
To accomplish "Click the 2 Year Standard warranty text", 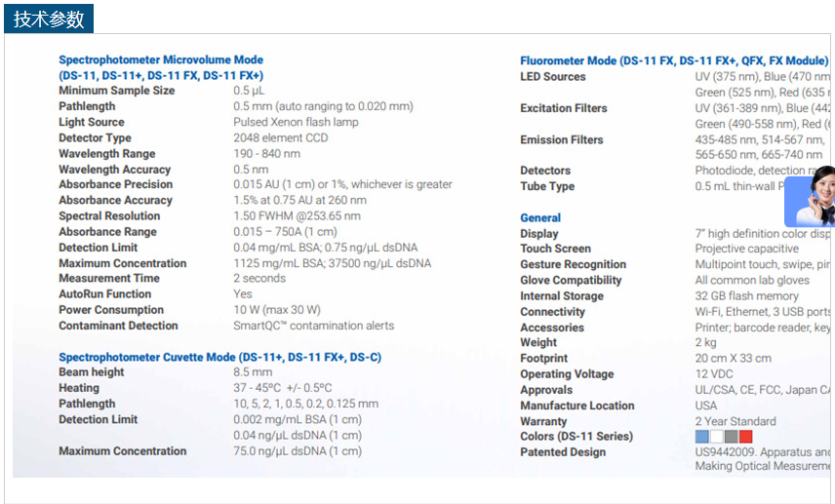I will coord(736,421).
